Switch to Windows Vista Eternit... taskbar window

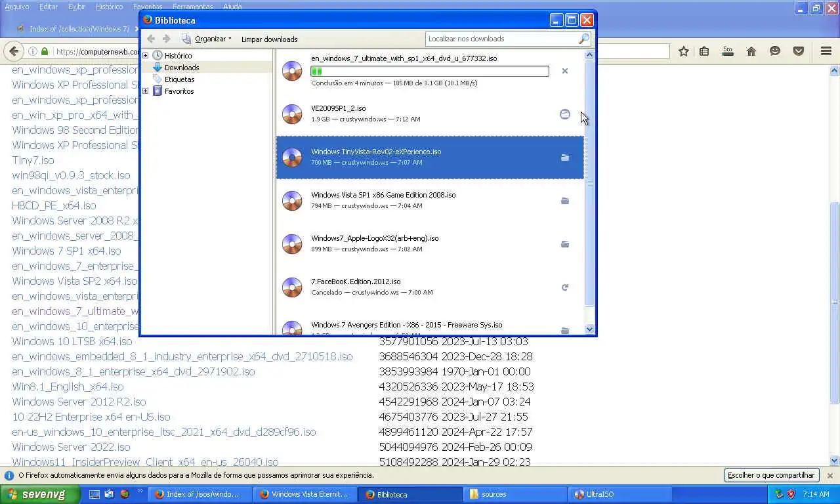pyautogui.click(x=305, y=494)
